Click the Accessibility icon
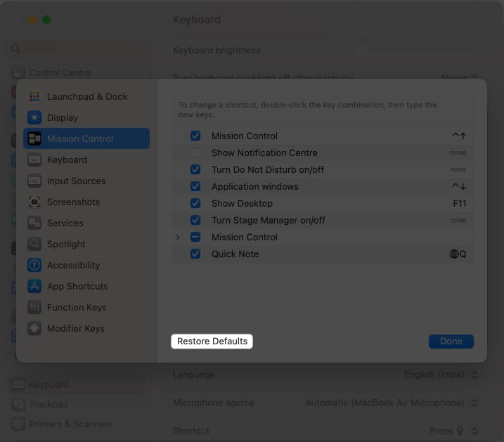 point(34,265)
